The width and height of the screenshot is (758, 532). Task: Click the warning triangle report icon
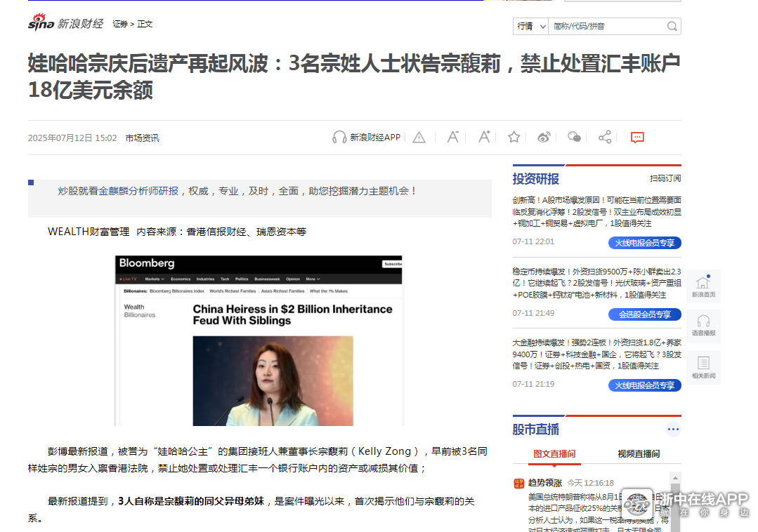point(419,138)
